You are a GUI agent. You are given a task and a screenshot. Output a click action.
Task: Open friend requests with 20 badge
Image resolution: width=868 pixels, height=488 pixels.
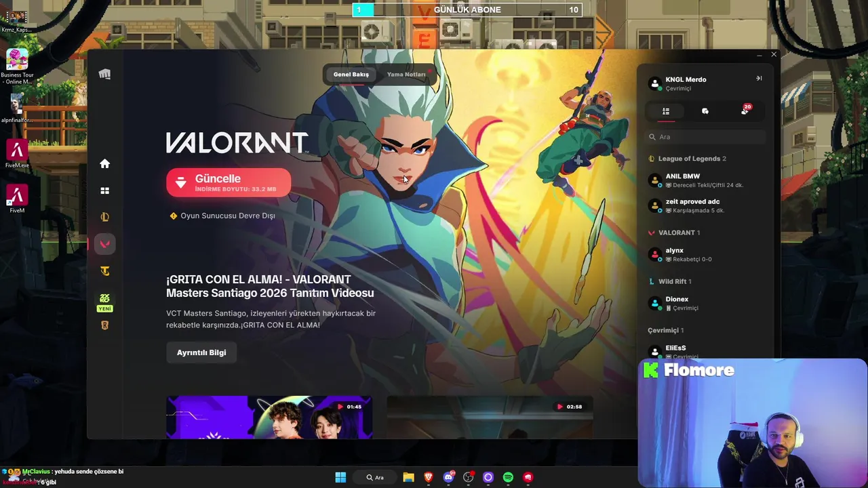tap(745, 110)
